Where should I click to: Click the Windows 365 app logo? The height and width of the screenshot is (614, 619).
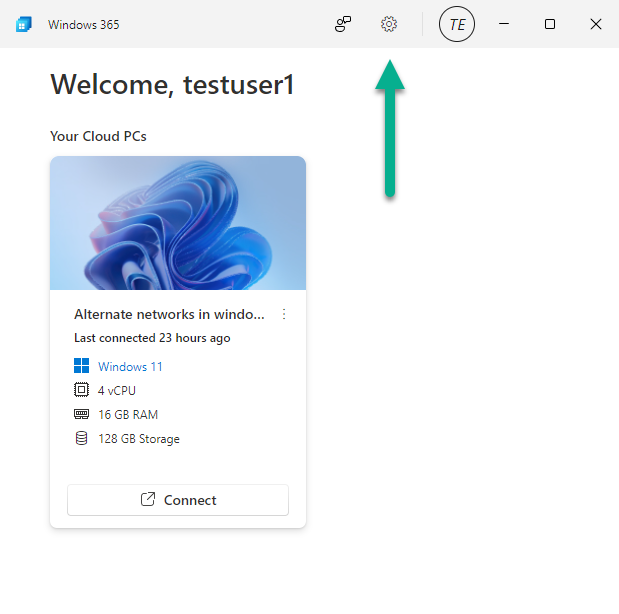24,24
